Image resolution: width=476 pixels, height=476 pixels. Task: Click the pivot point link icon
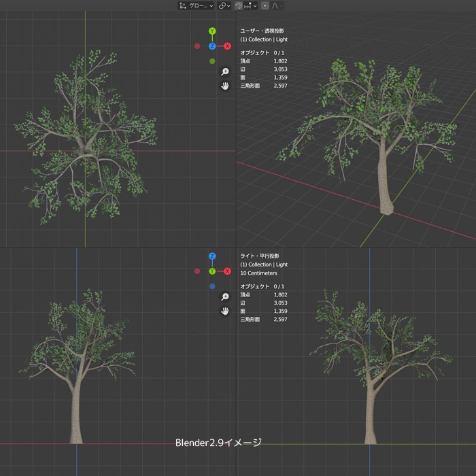222,5
